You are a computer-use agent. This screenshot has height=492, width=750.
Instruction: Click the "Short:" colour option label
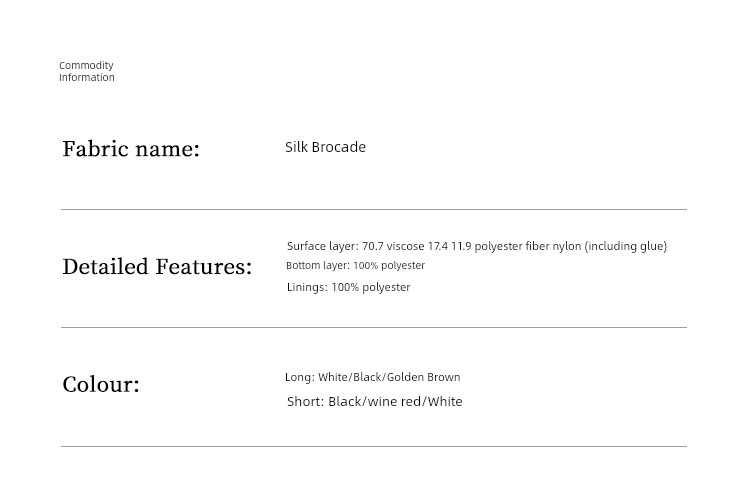(305, 401)
